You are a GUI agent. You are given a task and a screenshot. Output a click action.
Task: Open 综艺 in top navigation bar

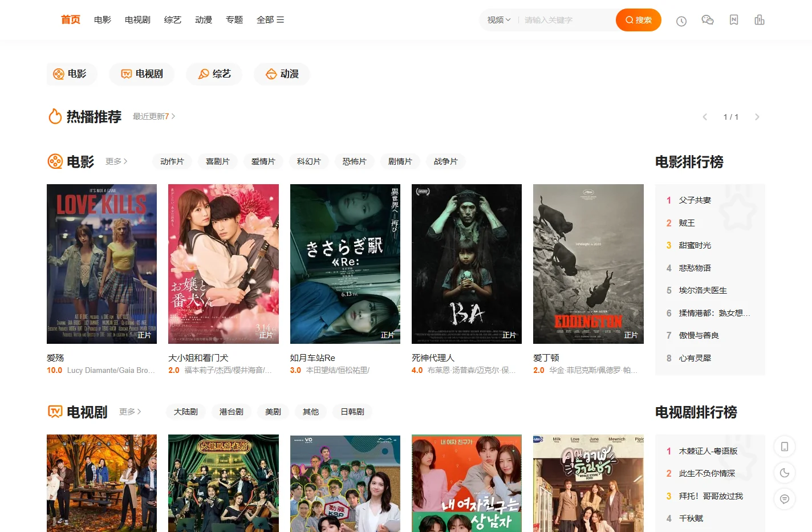pyautogui.click(x=173, y=19)
